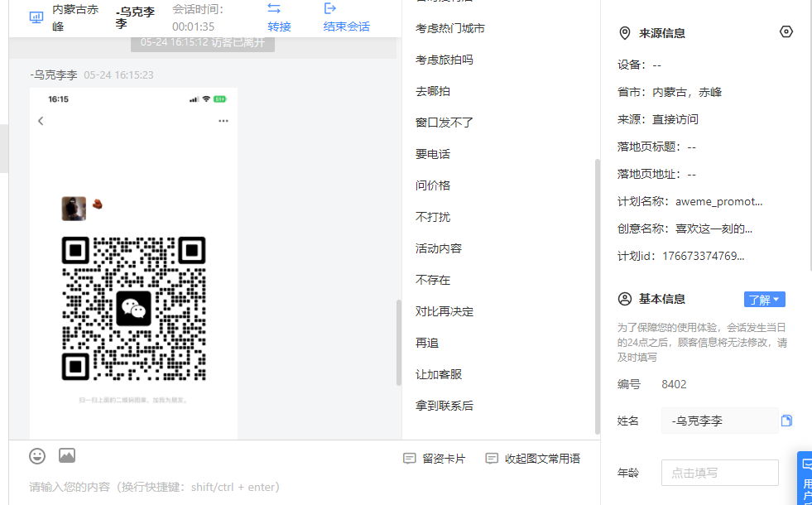Click the 计划名称 value aweme_promot...
Viewport: 812px width, 505px height.
tap(718, 201)
